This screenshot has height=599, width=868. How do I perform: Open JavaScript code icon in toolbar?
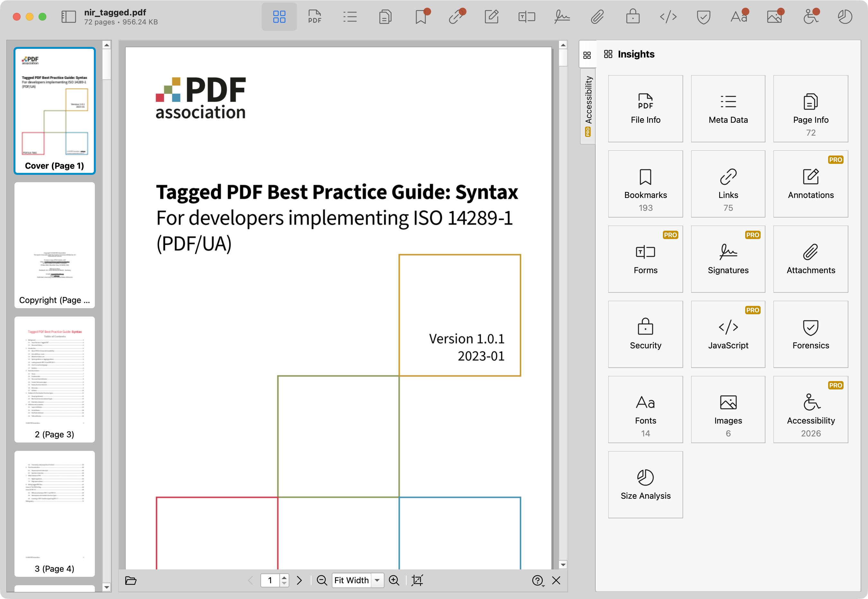668,17
